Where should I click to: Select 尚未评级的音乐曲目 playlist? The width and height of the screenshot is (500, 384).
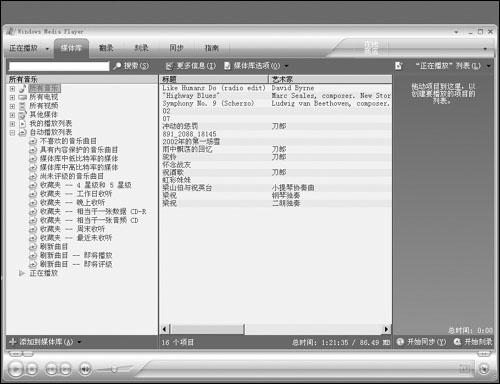pos(72,176)
